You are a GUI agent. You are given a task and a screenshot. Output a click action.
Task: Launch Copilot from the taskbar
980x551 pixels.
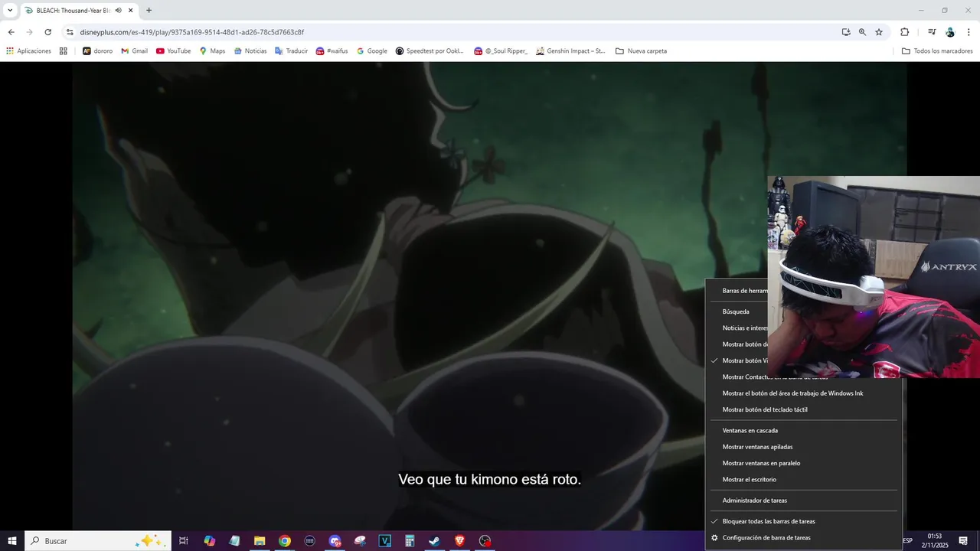(210, 541)
